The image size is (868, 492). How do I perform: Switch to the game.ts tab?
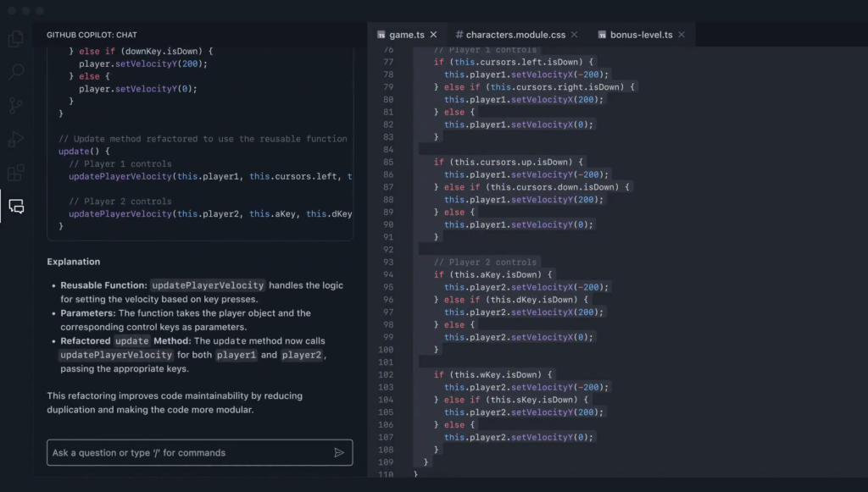click(406, 35)
